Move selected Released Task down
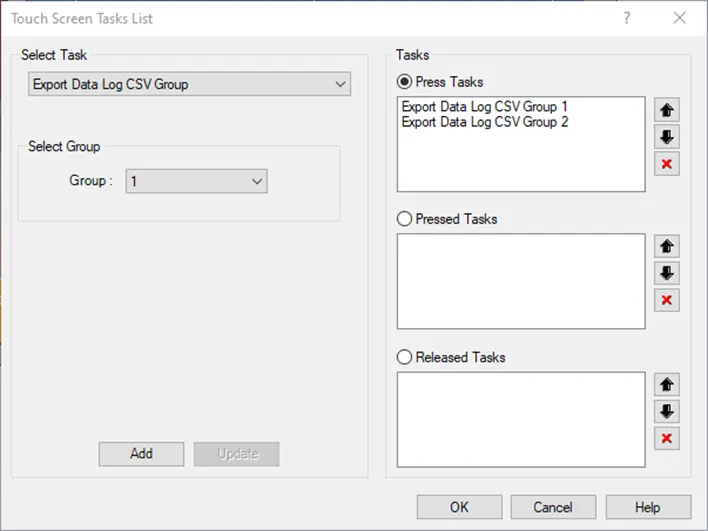The image size is (708, 531). (x=666, y=411)
